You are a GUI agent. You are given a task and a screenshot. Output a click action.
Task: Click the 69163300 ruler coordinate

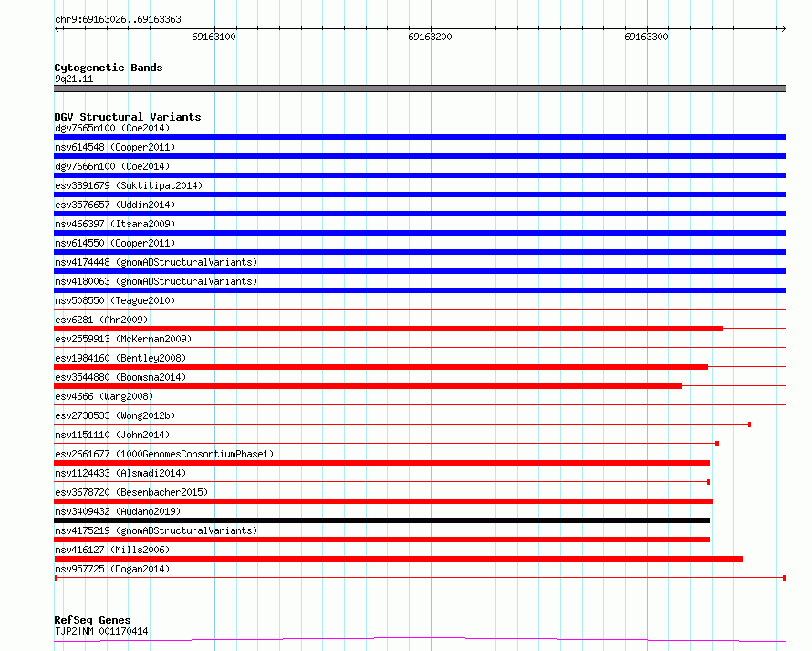tap(646, 37)
